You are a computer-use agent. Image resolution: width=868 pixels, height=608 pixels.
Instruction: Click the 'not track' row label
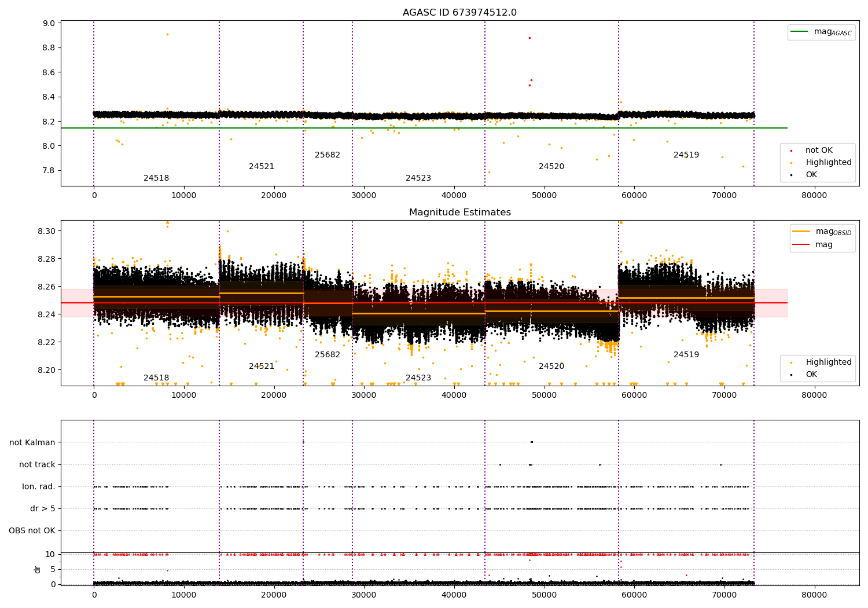coord(37,464)
